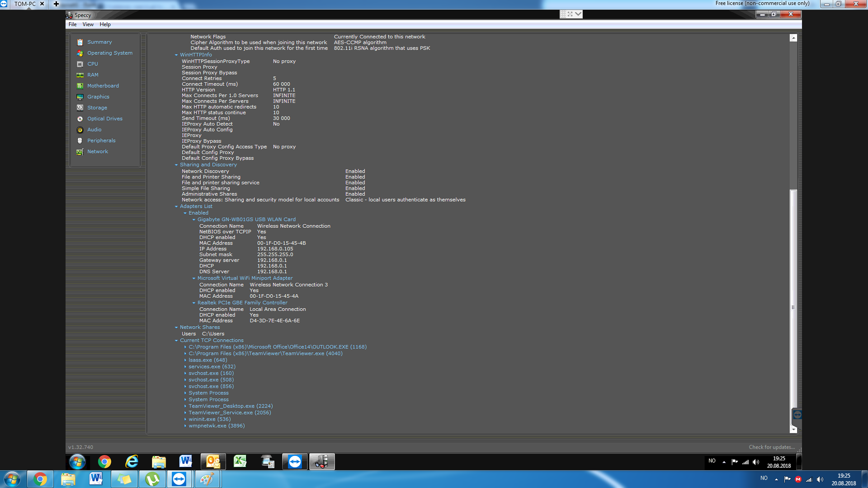Collapse Realtek PCIe GBE Family Controller

194,303
